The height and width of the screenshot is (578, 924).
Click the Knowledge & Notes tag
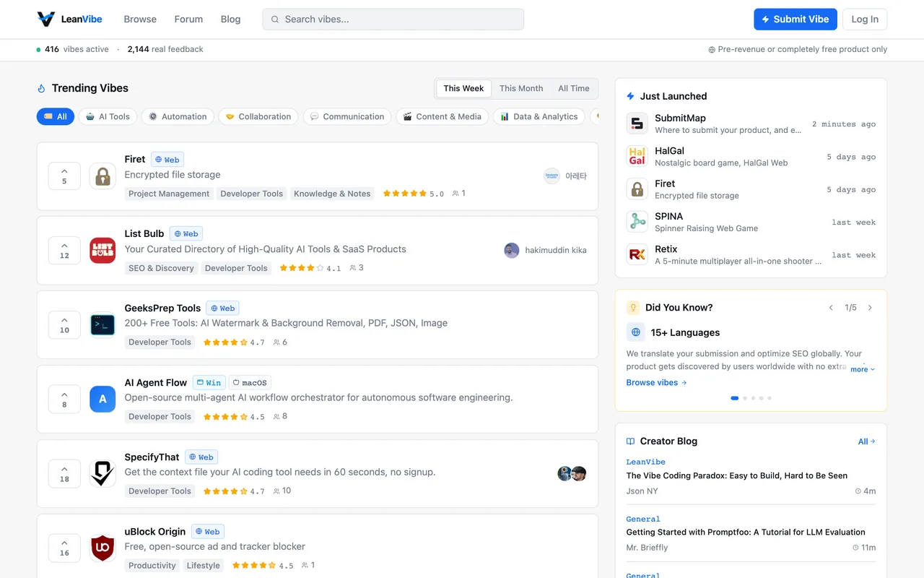[x=332, y=194]
